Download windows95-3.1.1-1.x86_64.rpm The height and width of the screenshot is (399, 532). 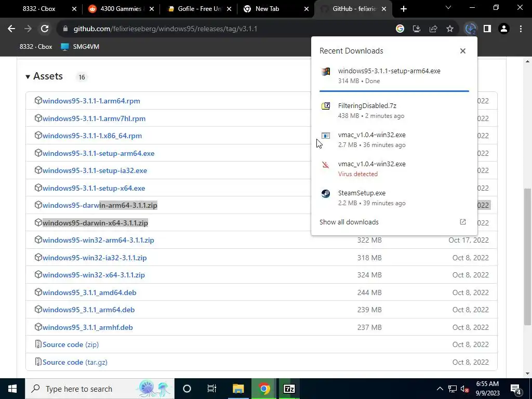pyautogui.click(x=92, y=136)
